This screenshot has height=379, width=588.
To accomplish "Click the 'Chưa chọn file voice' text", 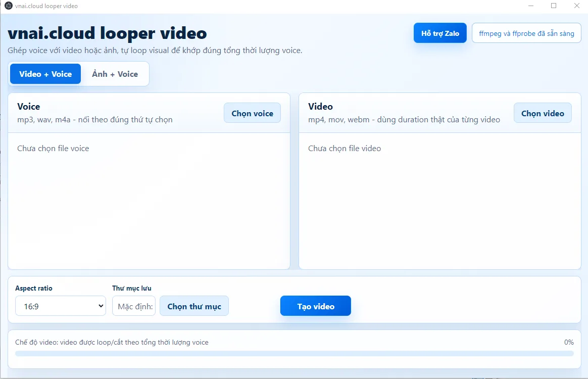I will click(x=53, y=148).
